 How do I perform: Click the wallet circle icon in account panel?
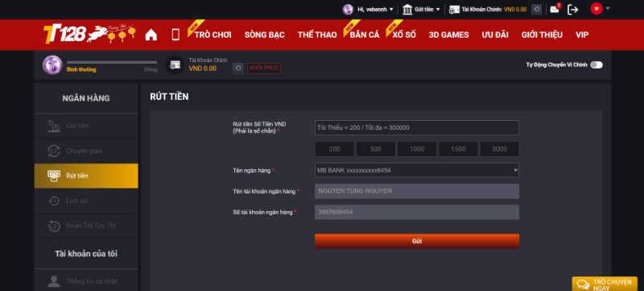[x=175, y=65]
